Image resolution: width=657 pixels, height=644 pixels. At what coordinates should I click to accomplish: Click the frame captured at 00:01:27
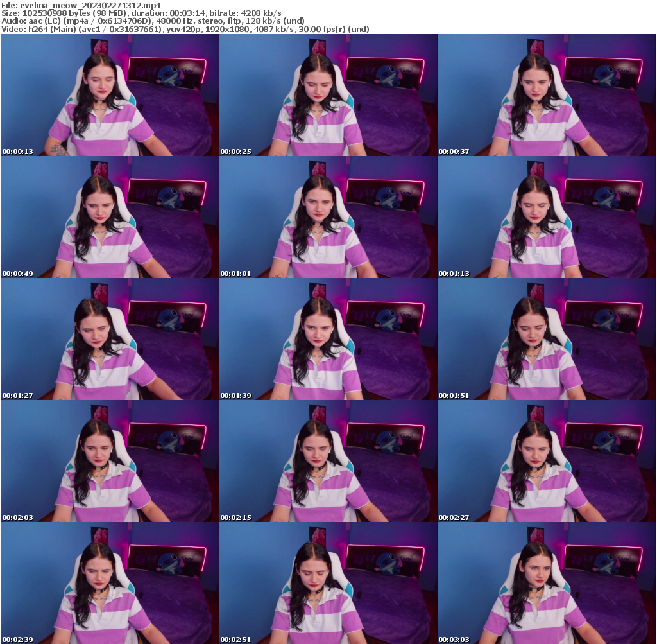[x=110, y=339]
